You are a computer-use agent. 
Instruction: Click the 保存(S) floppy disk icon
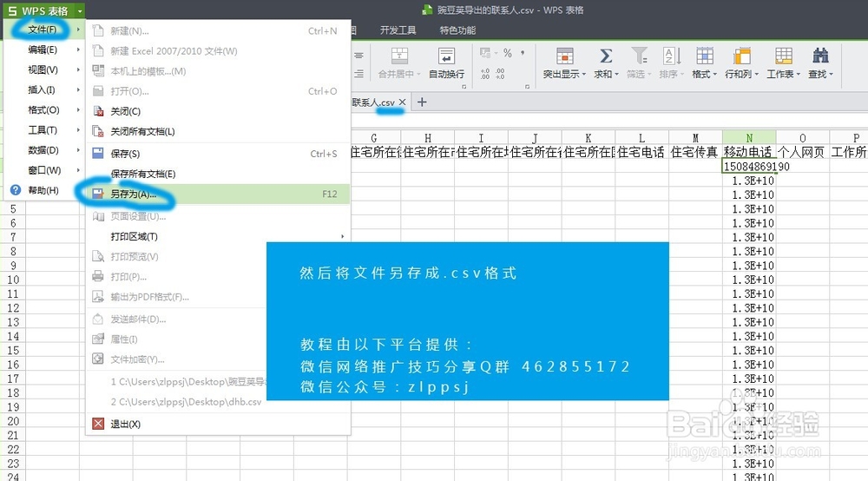pyautogui.click(x=98, y=154)
